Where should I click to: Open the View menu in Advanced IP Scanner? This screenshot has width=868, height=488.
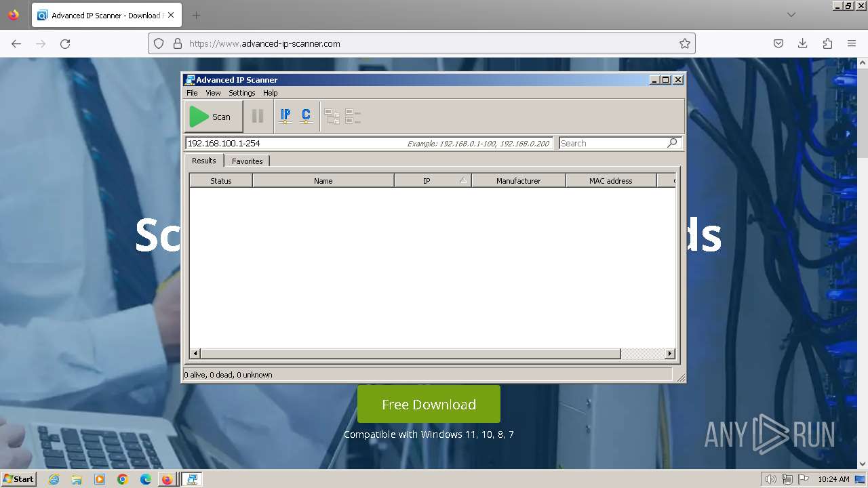click(x=213, y=93)
